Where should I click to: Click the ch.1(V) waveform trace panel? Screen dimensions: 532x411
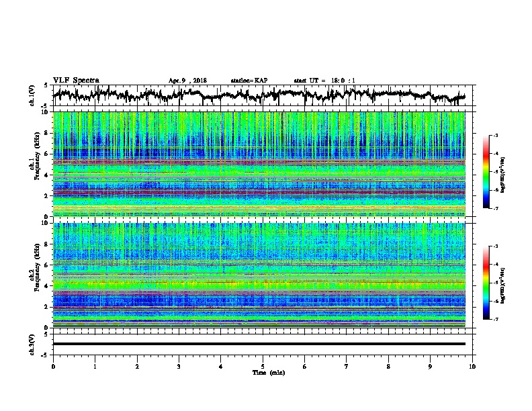[264, 95]
